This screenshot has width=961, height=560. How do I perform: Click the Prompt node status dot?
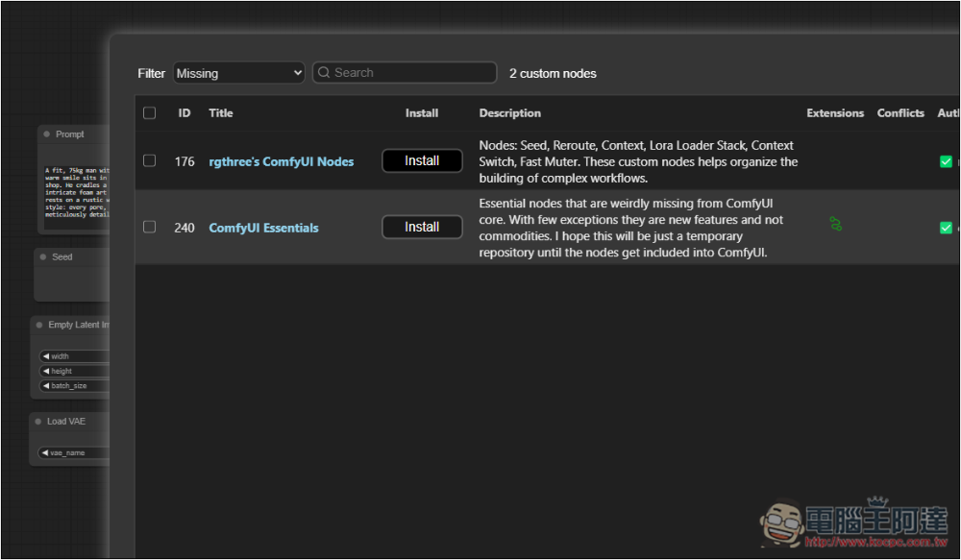(x=46, y=134)
